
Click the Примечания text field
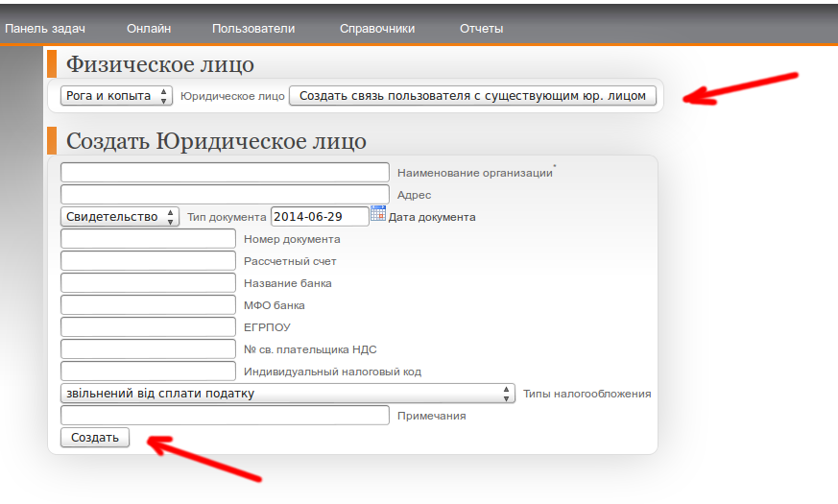click(225, 416)
